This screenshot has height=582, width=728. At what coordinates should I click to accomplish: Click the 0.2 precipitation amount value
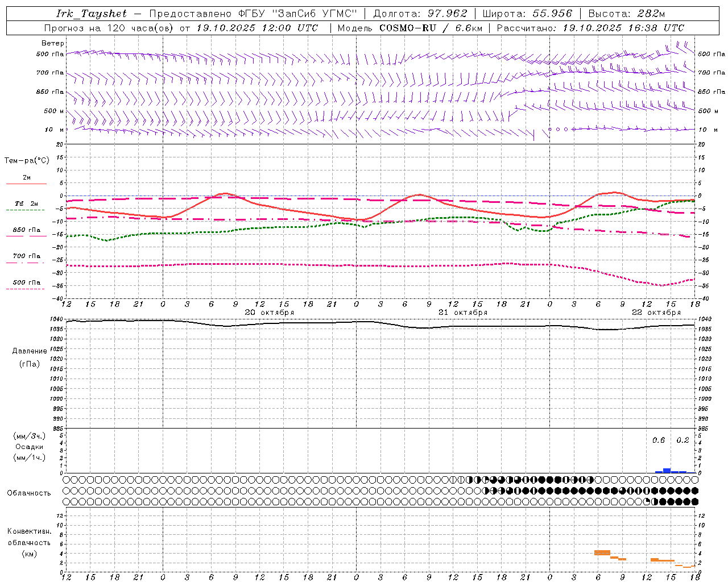682,440
